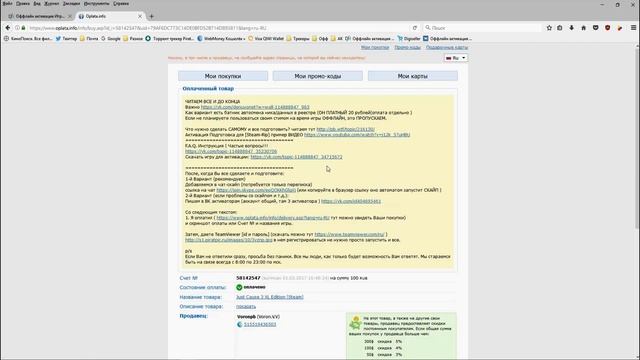Screen dimensions: 640x360
Task: Open the oplata.info delivery link in instructions
Action: coord(273,218)
